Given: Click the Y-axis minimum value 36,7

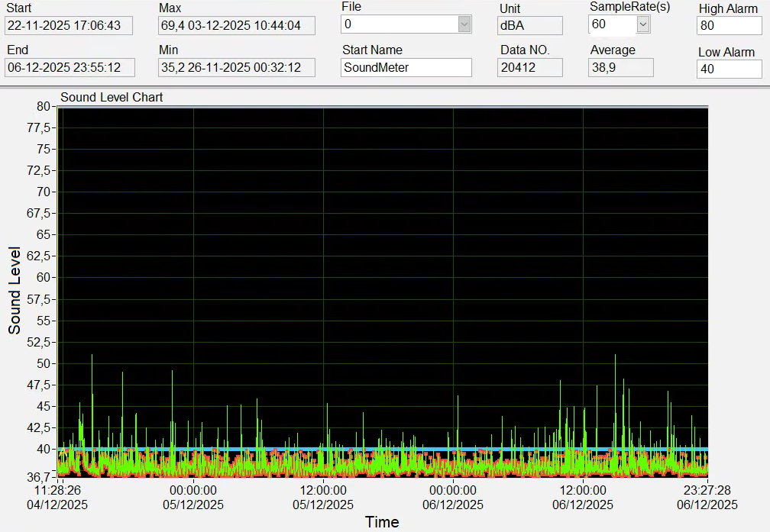Looking at the screenshot, I should click(37, 476).
